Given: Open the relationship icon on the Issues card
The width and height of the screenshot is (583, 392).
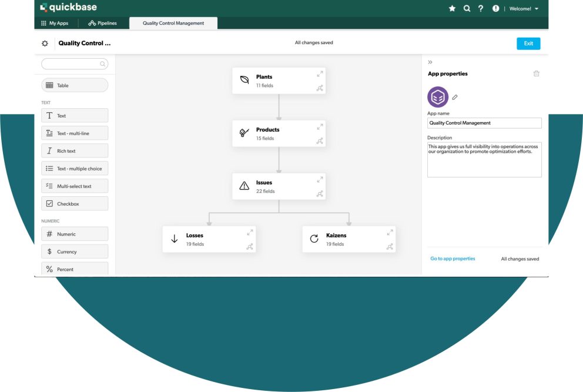Looking at the screenshot, I should [320, 195].
